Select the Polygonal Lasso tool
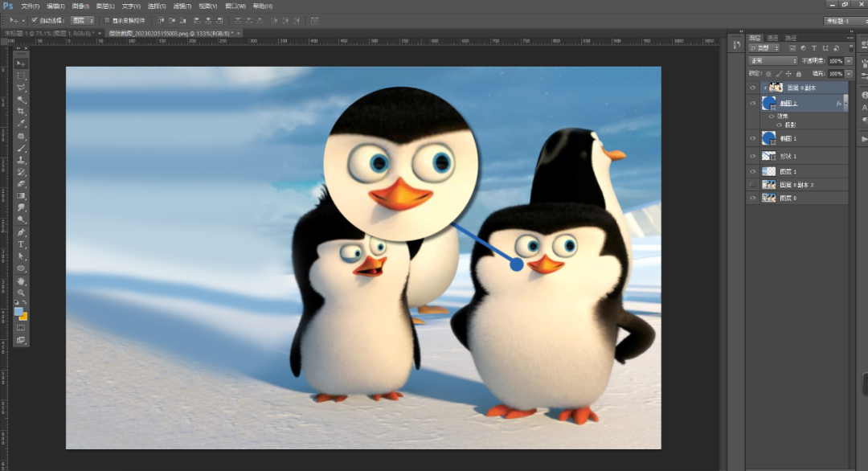 (x=21, y=88)
